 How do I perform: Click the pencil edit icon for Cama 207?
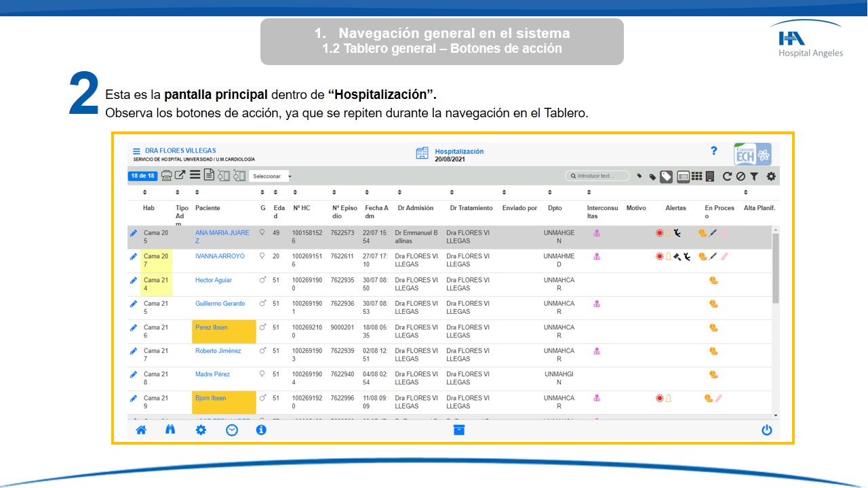pyautogui.click(x=134, y=257)
